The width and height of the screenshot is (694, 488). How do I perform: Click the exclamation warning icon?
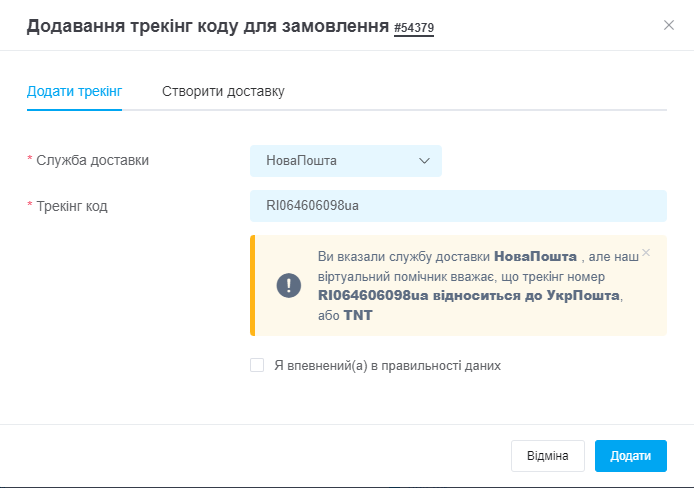point(289,285)
